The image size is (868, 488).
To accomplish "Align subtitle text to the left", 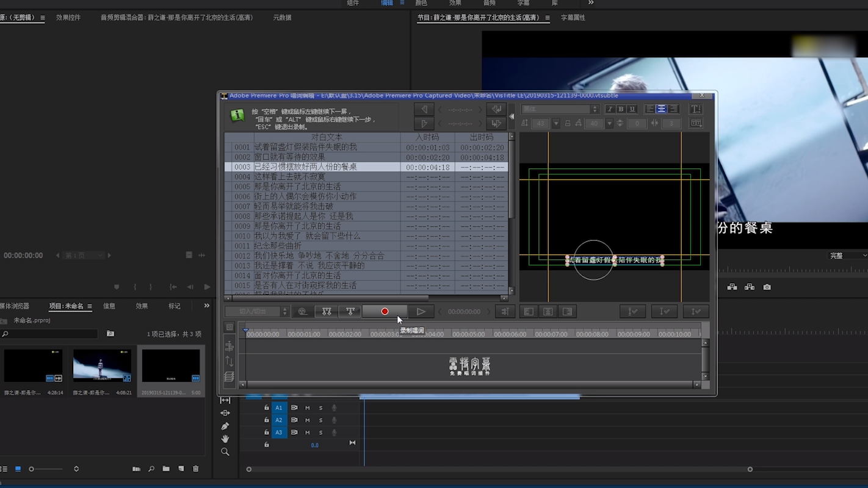I will [649, 109].
